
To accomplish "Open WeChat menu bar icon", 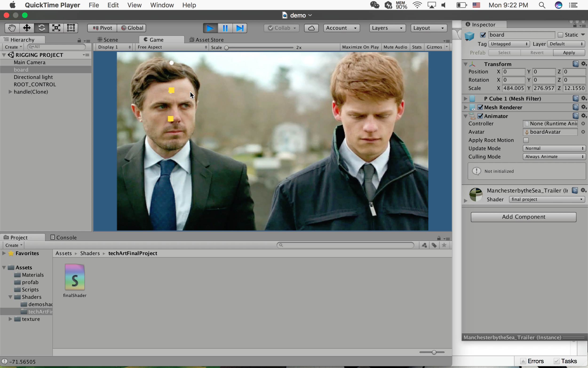I will [375, 5].
